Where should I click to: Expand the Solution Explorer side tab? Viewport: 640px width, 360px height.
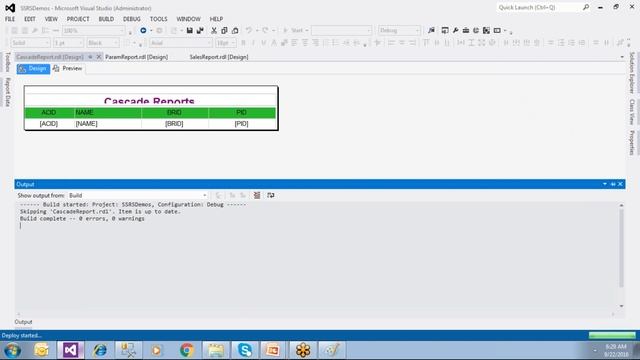tap(631, 73)
